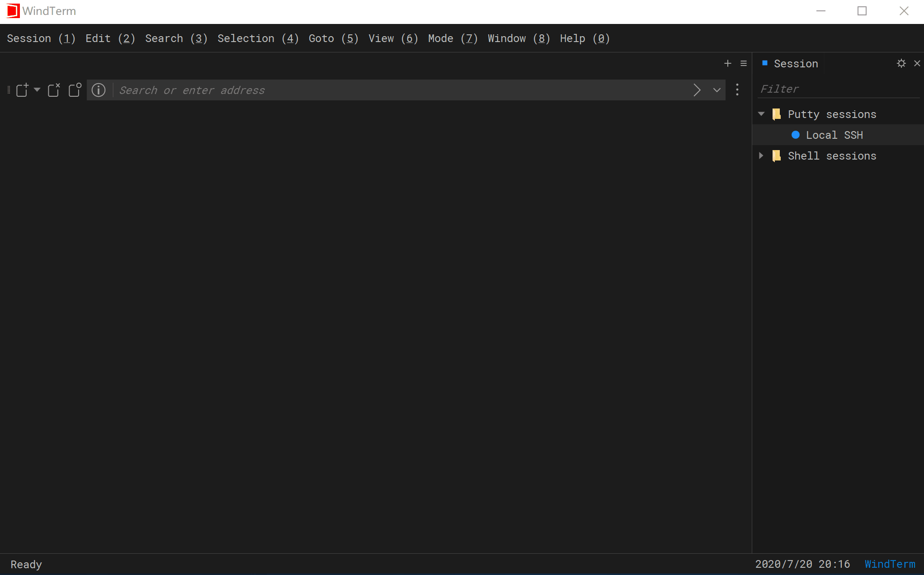Click the session record icon with circle
The image size is (924, 575).
(75, 90)
